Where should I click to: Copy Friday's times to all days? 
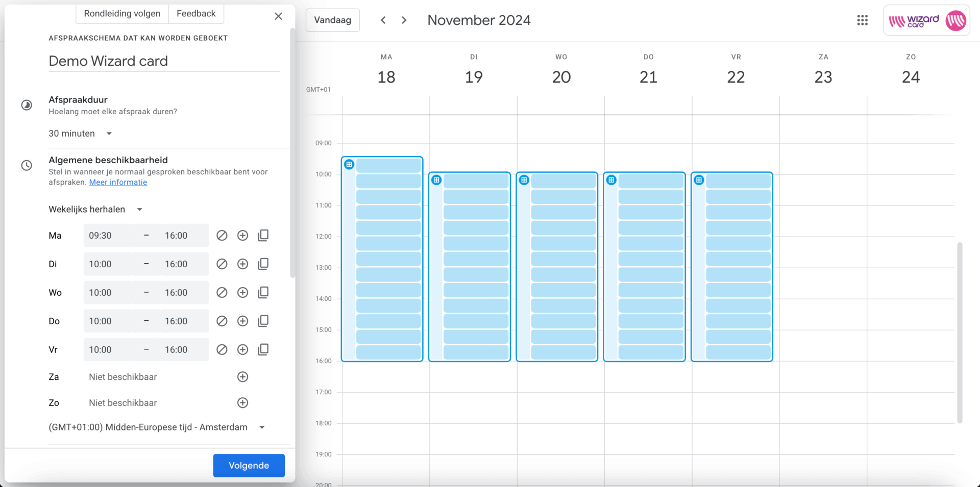[x=263, y=350]
